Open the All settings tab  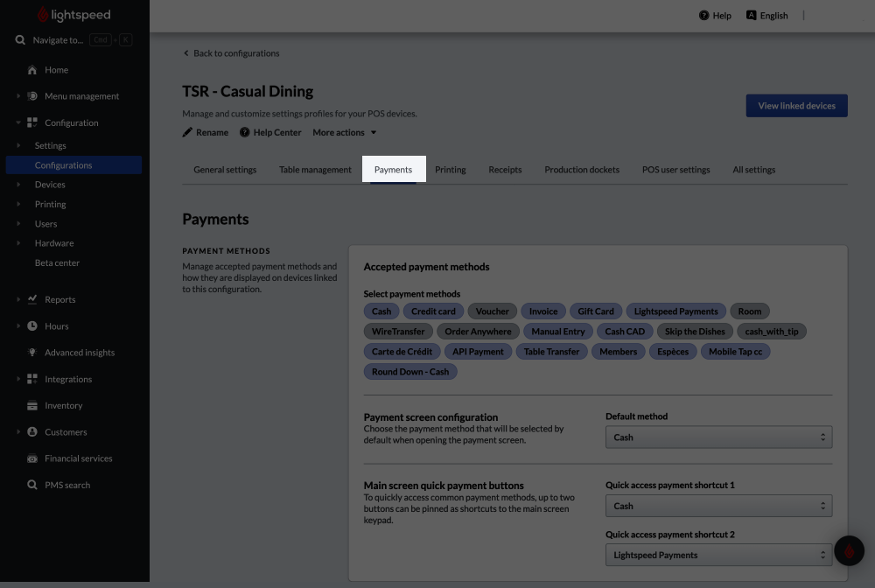[754, 170]
